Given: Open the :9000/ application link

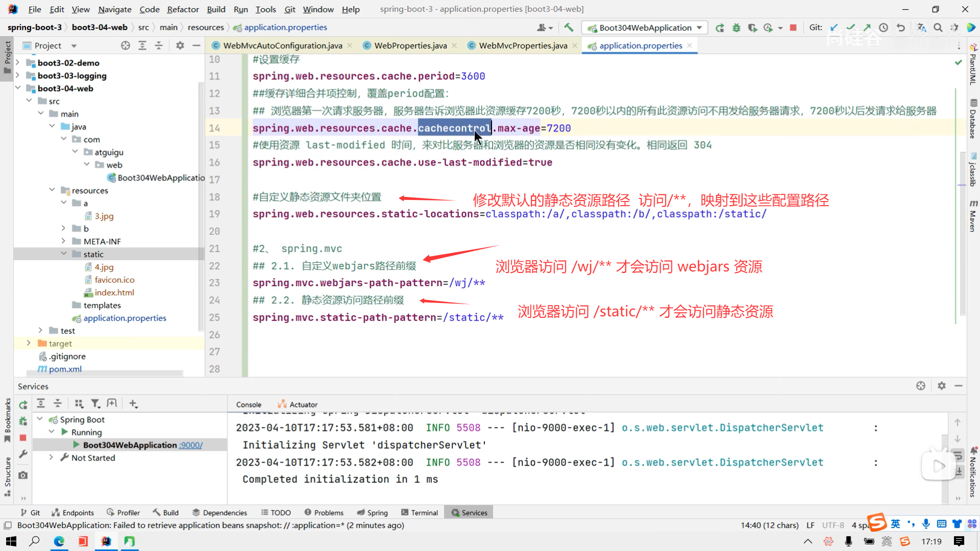Looking at the screenshot, I should point(190,445).
